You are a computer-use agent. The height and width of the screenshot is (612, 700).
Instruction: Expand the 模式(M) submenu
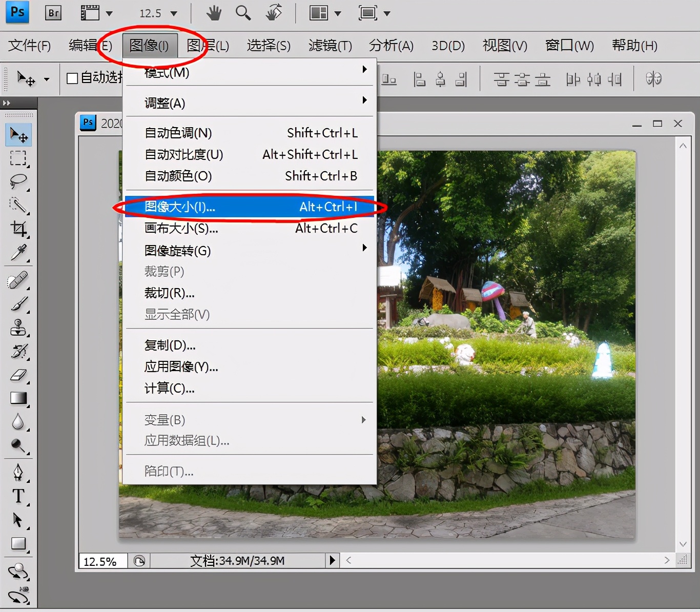pos(364,69)
